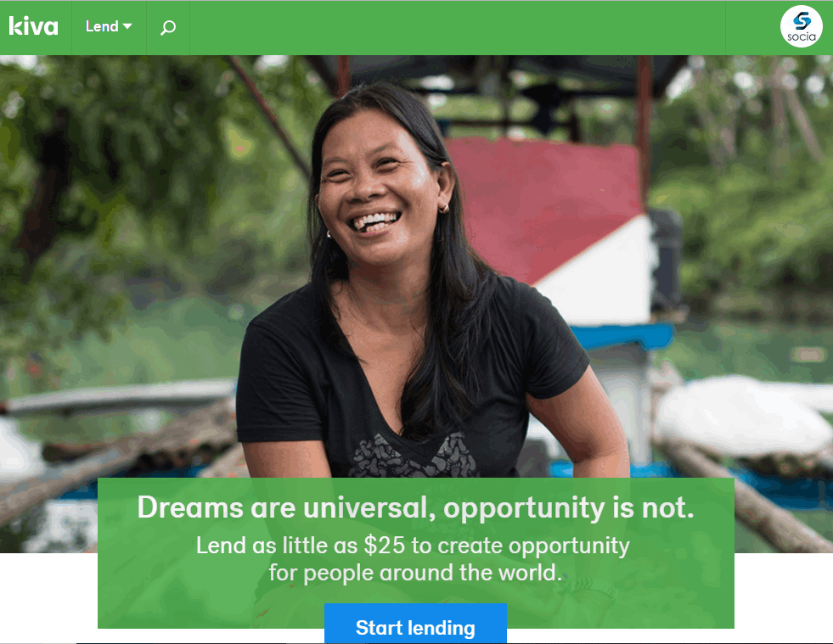Expand the Lend dropdown arrow
833x644 pixels.
click(127, 26)
